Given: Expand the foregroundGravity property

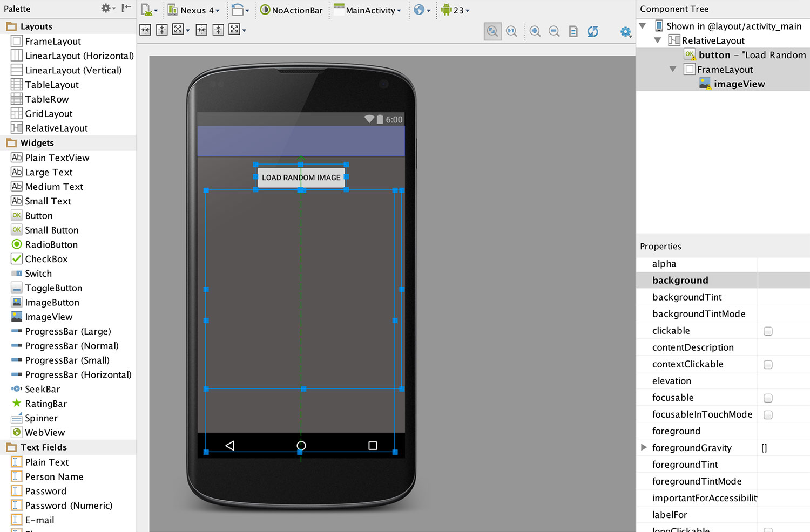Looking at the screenshot, I should pyautogui.click(x=644, y=447).
